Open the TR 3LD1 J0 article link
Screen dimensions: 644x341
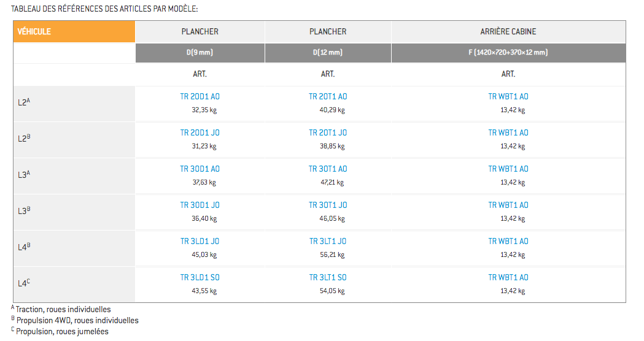pos(200,241)
